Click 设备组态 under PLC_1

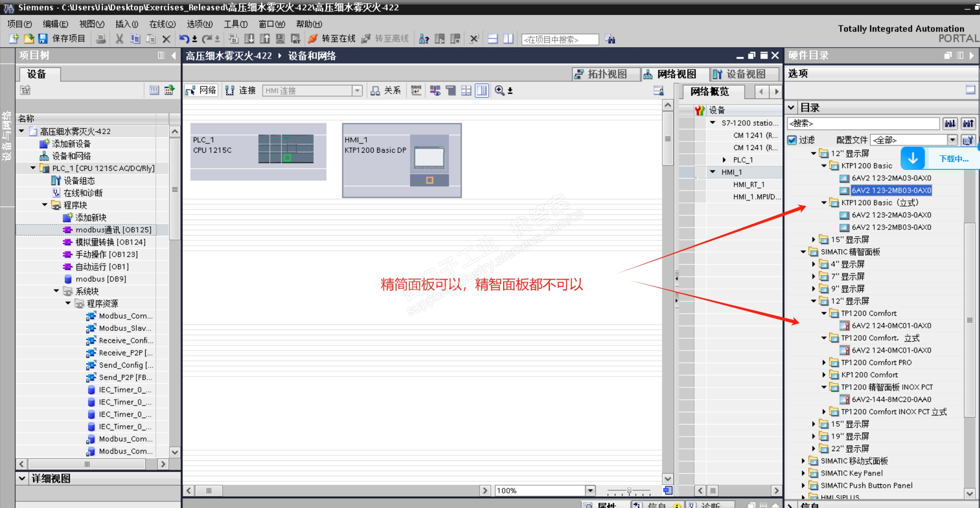(74, 181)
